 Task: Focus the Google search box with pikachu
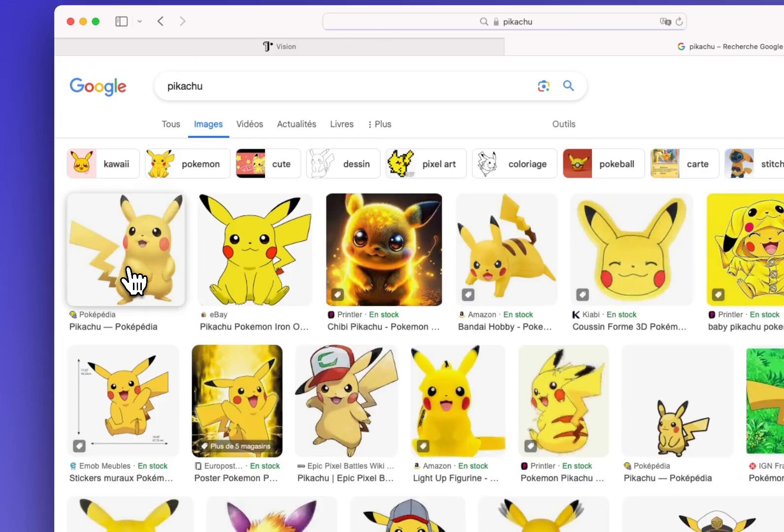click(x=345, y=86)
